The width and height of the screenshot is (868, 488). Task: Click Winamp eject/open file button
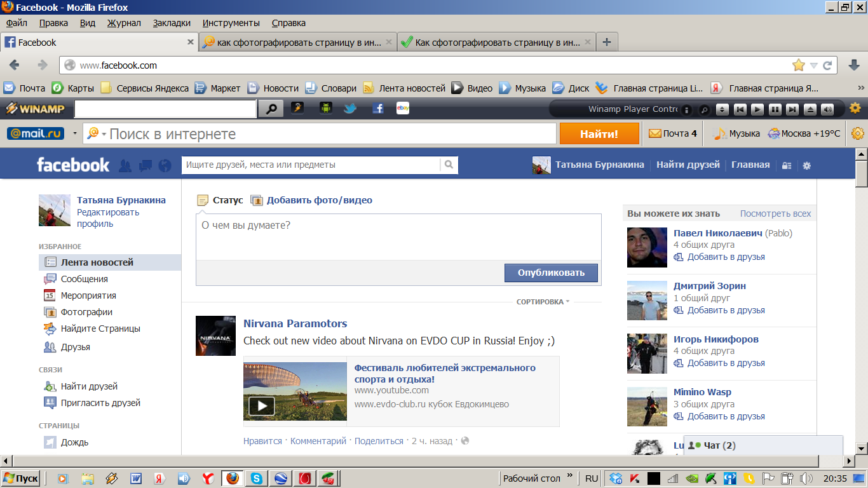[x=810, y=109]
